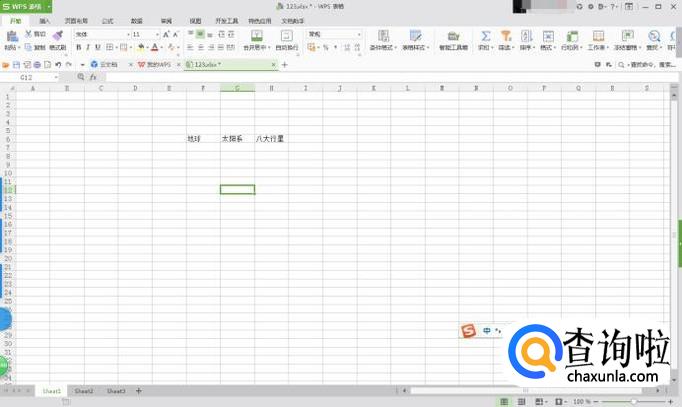
Task: Select the cell containing 太阳系
Action: 237,139
